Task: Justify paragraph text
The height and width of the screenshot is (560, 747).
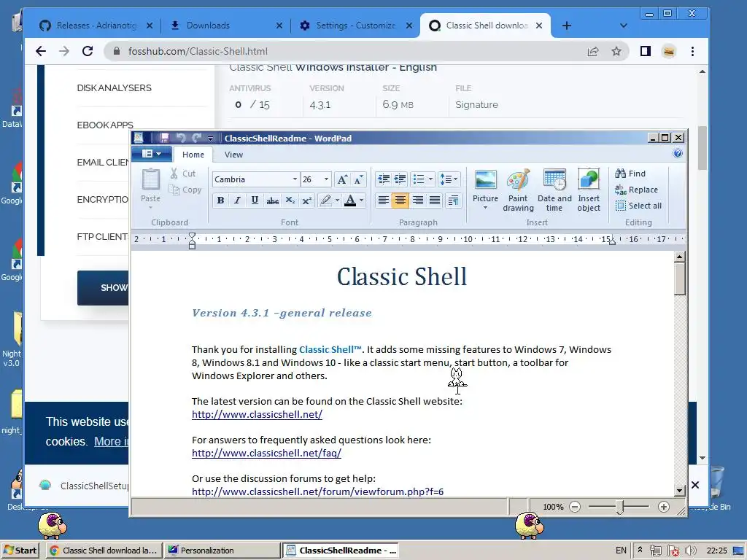Action: pos(435,201)
